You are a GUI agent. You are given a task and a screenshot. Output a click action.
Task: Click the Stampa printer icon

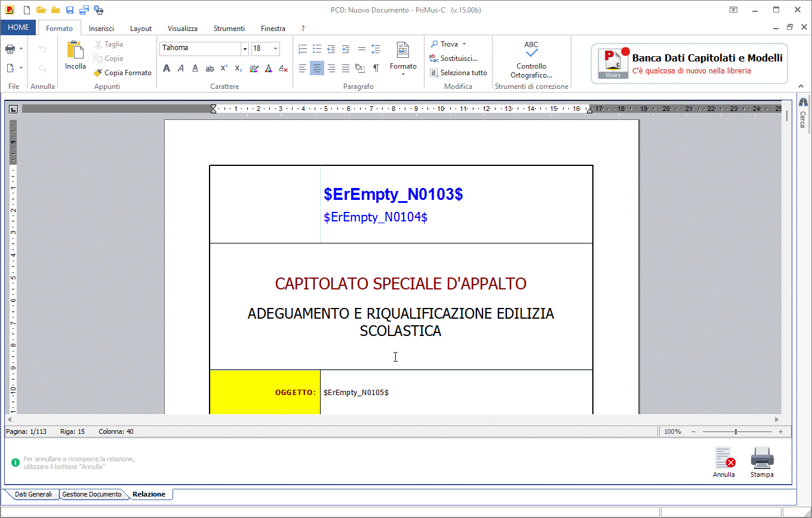762,458
